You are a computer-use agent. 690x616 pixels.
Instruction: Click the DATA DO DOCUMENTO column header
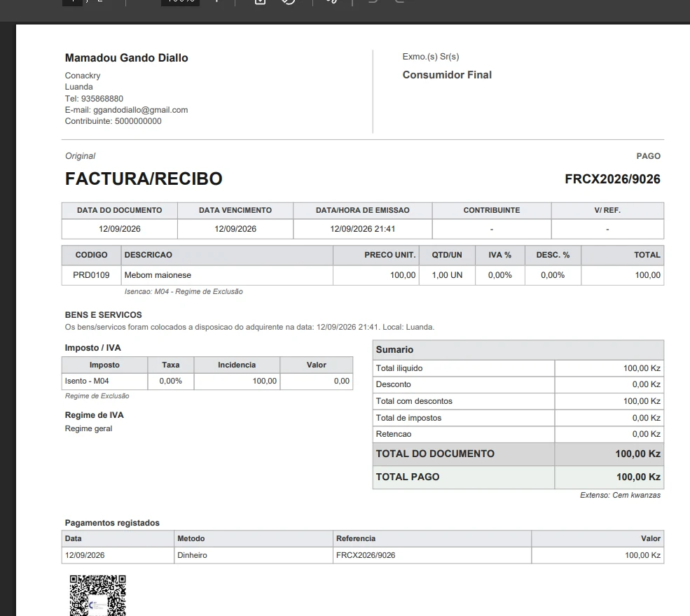click(x=120, y=210)
